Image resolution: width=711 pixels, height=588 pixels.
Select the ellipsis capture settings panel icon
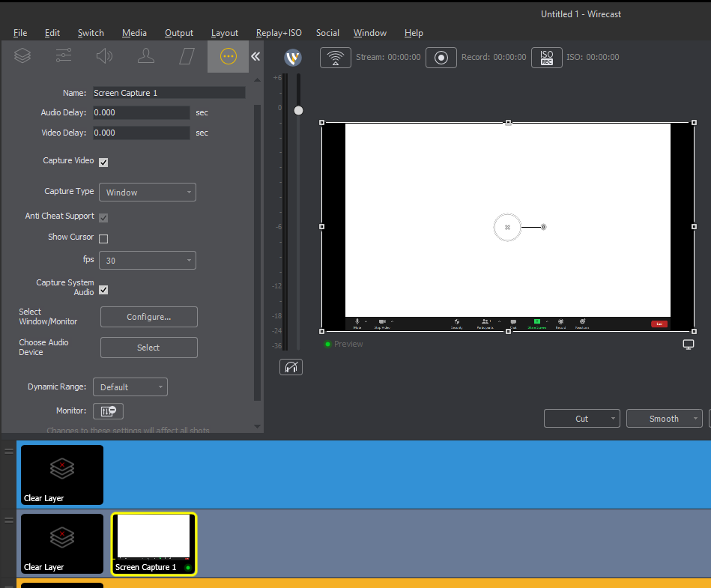(228, 57)
